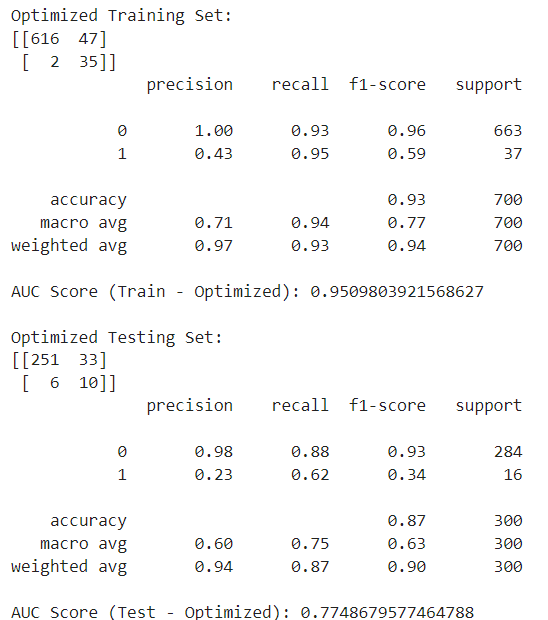The height and width of the screenshot is (620, 548).
Task: Click testing weighted avg row label
Action: pos(69,567)
